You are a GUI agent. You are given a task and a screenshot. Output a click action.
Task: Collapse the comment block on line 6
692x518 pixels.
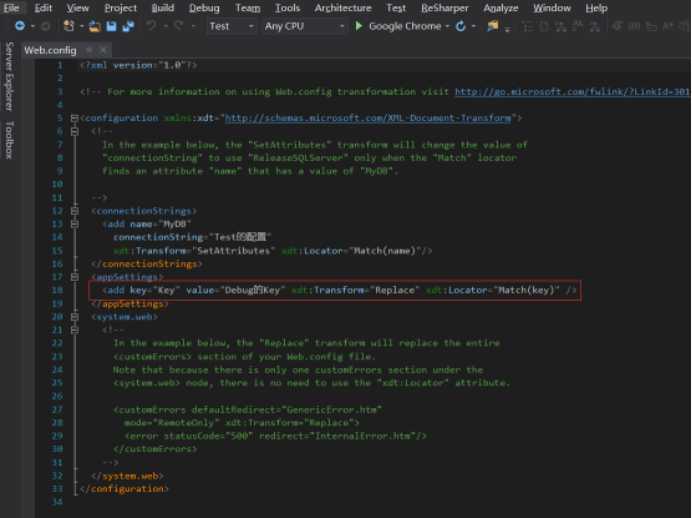pyautogui.click(x=75, y=131)
